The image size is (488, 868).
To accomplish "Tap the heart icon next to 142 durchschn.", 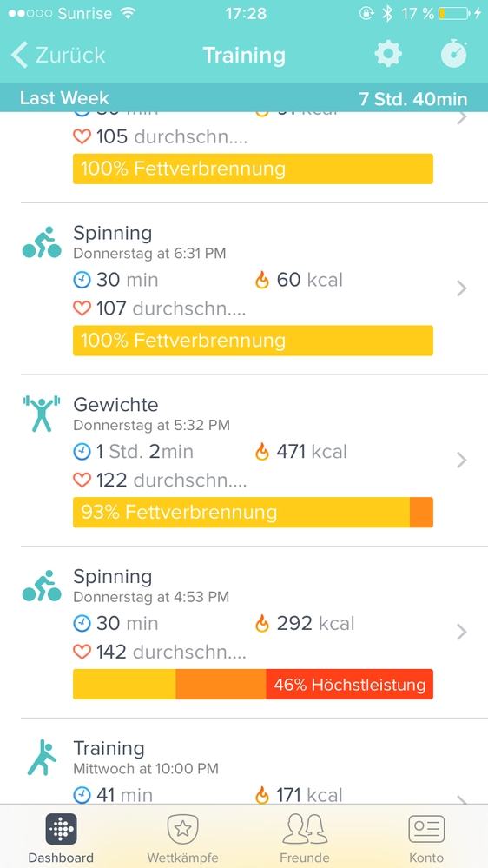I will 82,653.
